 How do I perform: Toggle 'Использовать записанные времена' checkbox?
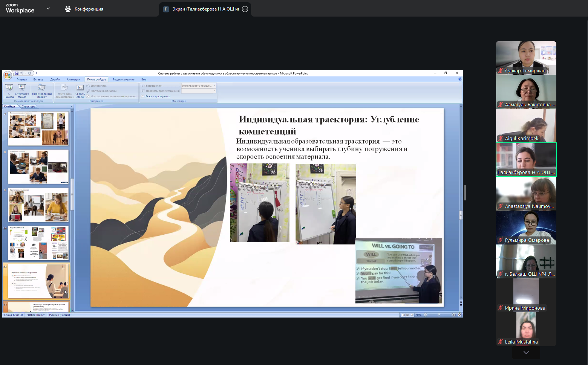pos(88,96)
